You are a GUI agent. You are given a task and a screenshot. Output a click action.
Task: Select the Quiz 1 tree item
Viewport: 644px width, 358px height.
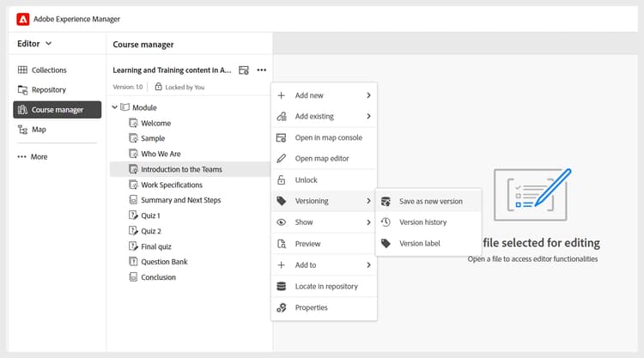tap(150, 215)
